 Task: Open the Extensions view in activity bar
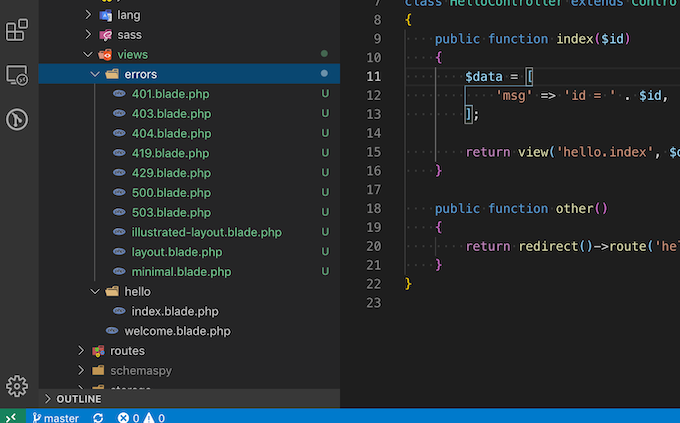click(x=17, y=30)
